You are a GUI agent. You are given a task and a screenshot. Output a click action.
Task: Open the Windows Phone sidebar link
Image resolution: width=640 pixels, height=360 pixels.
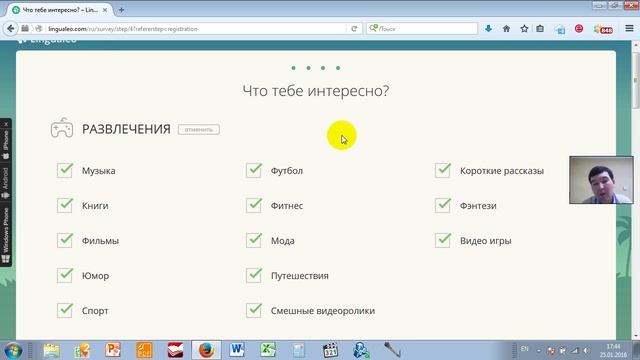point(6,235)
